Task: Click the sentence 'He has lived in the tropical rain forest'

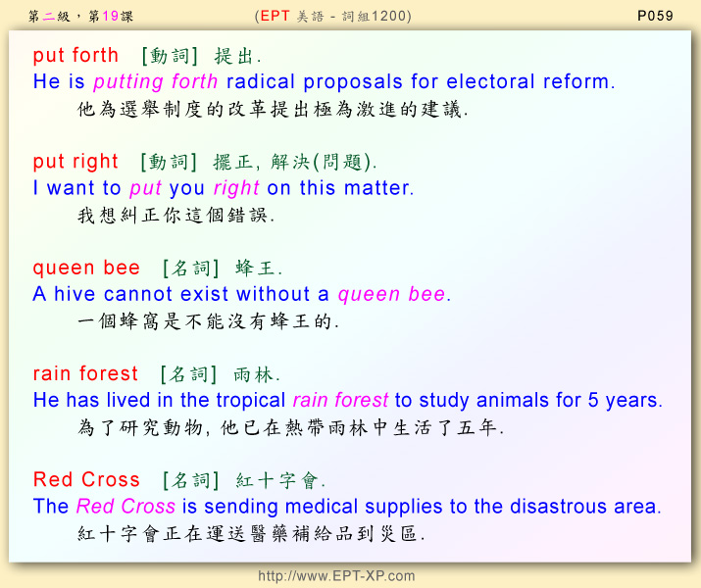Action: [x=348, y=401]
